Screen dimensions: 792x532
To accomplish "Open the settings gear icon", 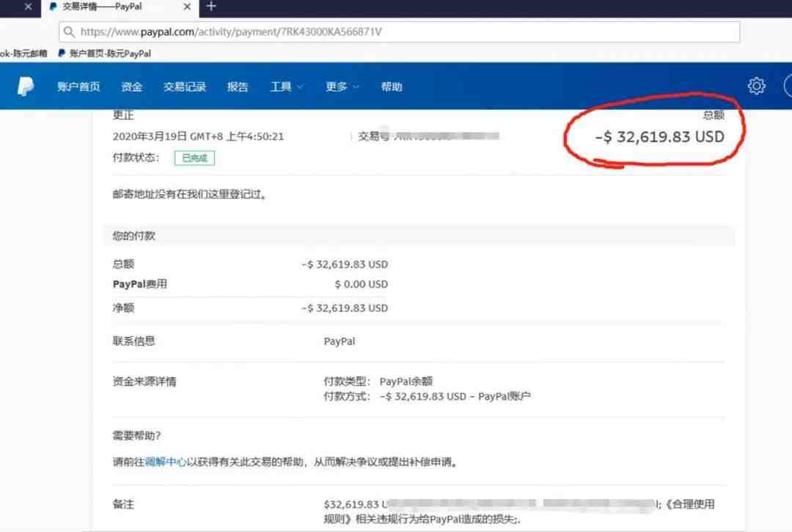I will point(756,86).
